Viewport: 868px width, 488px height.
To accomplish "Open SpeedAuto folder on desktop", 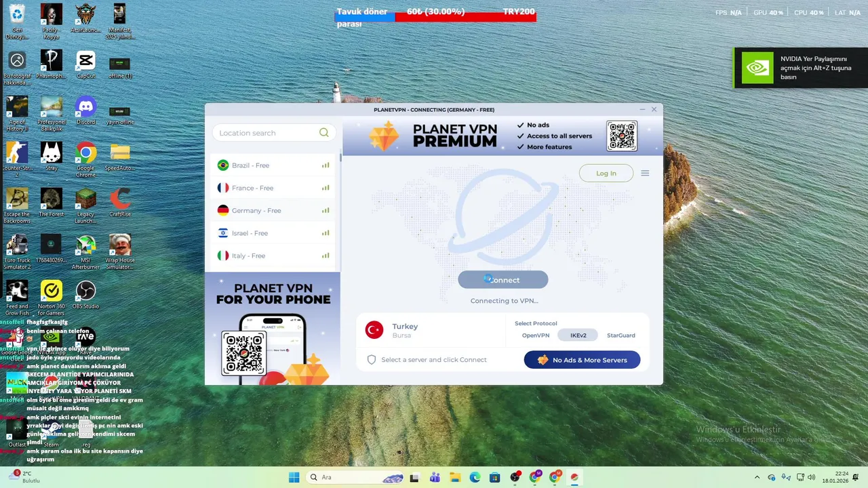I will tap(120, 157).
